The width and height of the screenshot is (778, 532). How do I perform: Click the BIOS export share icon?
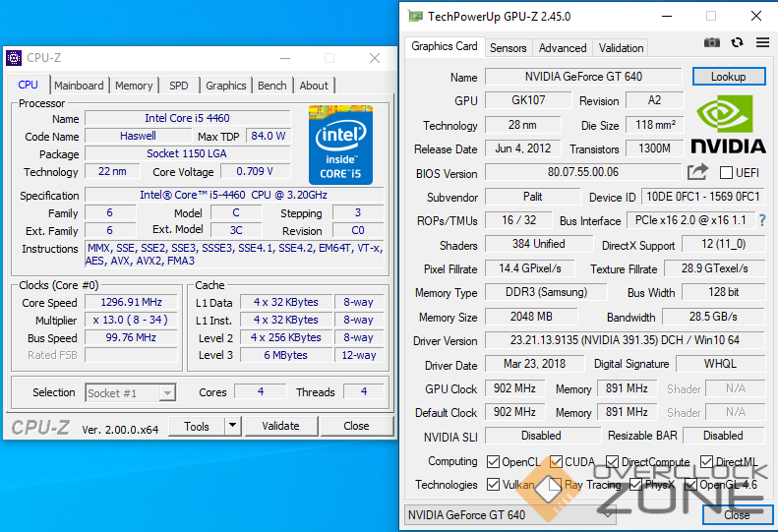tap(697, 172)
